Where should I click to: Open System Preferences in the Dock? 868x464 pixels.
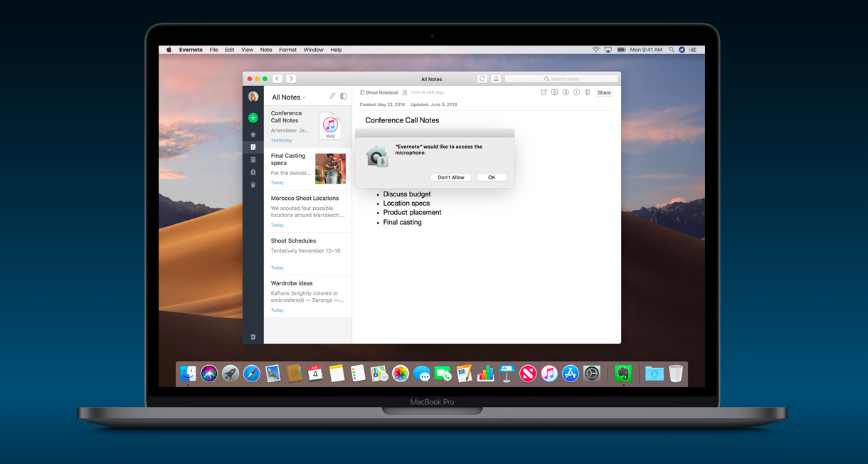pyautogui.click(x=592, y=373)
